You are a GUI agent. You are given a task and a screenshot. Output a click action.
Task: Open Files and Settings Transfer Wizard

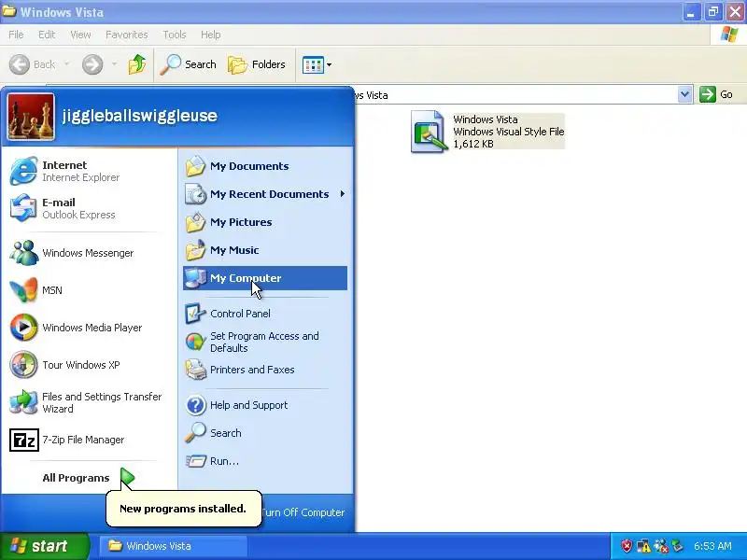point(89,402)
